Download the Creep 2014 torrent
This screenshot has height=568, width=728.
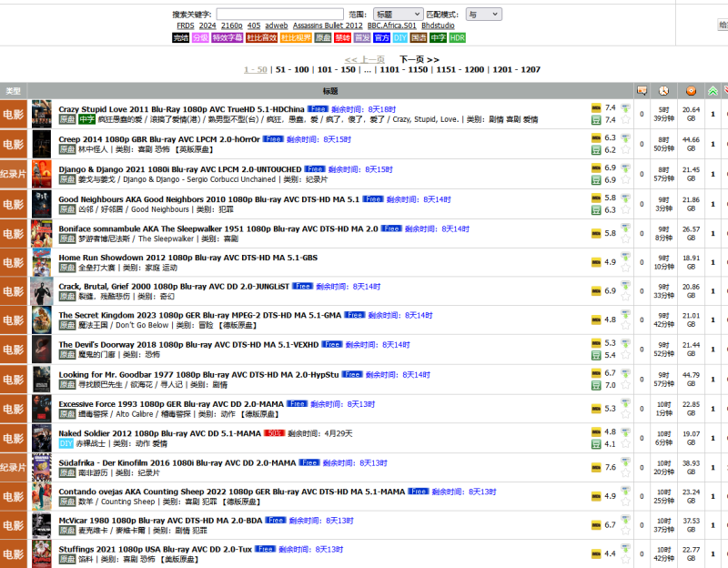point(626,138)
